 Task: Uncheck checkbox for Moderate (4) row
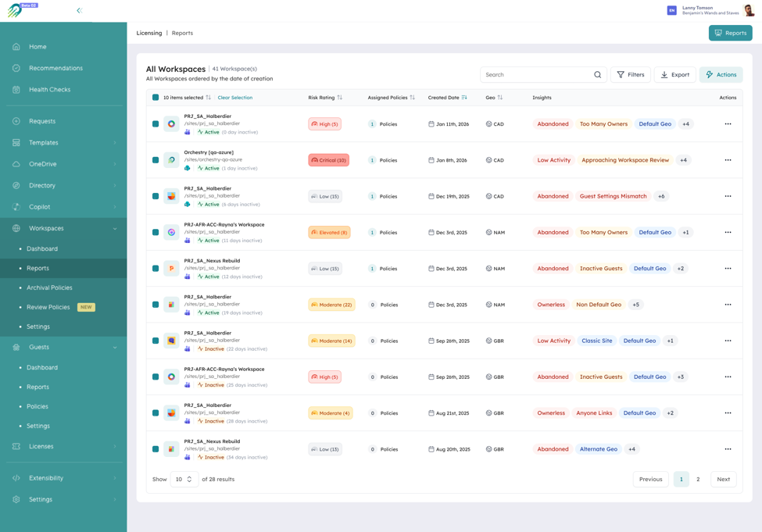point(156,413)
